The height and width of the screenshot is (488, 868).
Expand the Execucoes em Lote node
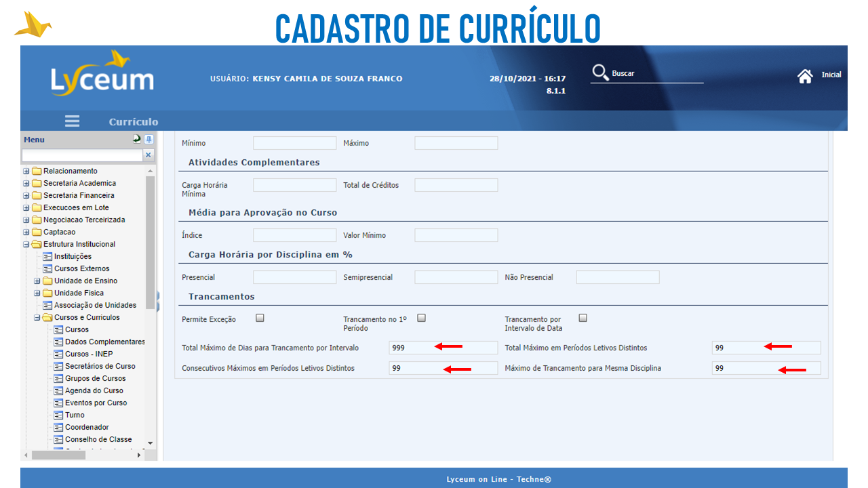26,208
